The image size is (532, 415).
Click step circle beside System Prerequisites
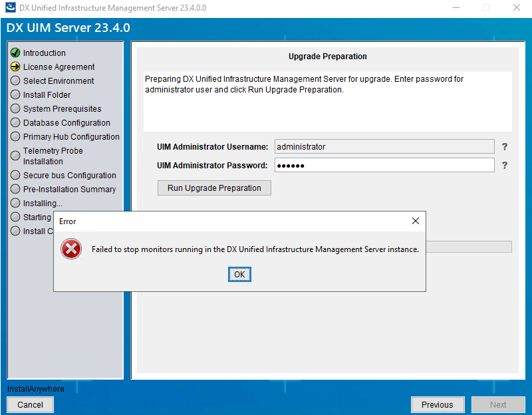(x=15, y=108)
